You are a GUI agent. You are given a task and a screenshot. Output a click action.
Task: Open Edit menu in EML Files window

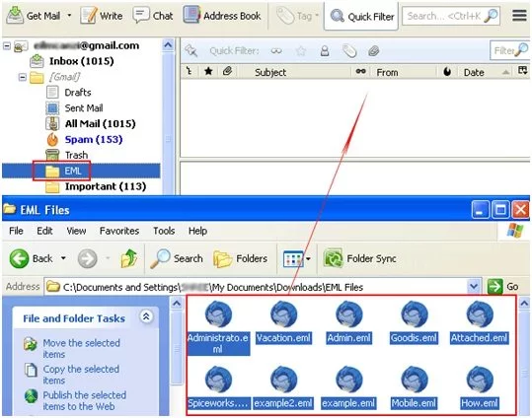[44, 231]
